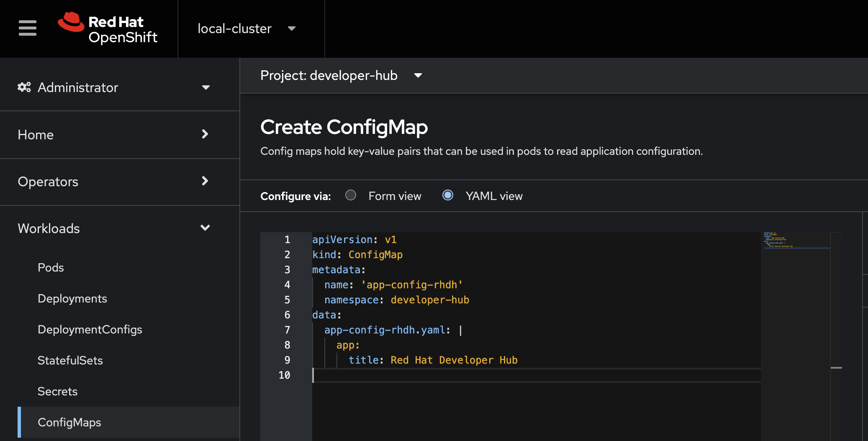Click the Administrator gears icon
868x441 pixels.
(x=24, y=87)
